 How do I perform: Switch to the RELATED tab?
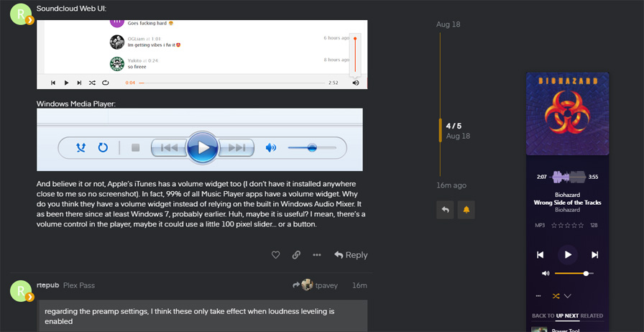592,315
